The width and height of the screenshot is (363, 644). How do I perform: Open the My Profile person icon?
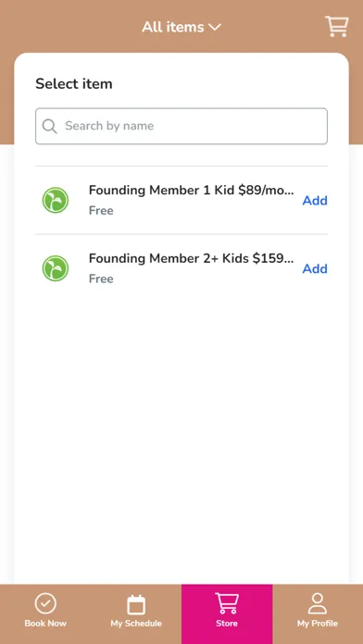[318, 603]
